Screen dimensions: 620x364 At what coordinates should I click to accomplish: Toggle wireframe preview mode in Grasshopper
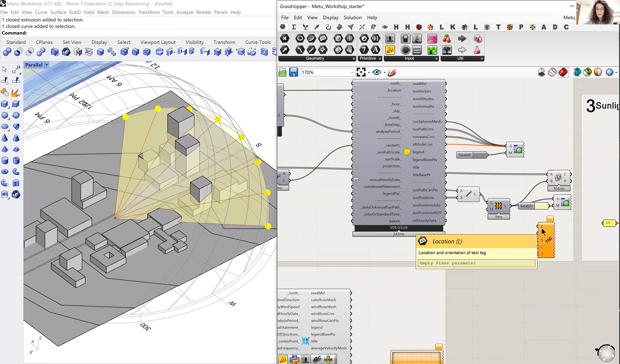click(552, 72)
